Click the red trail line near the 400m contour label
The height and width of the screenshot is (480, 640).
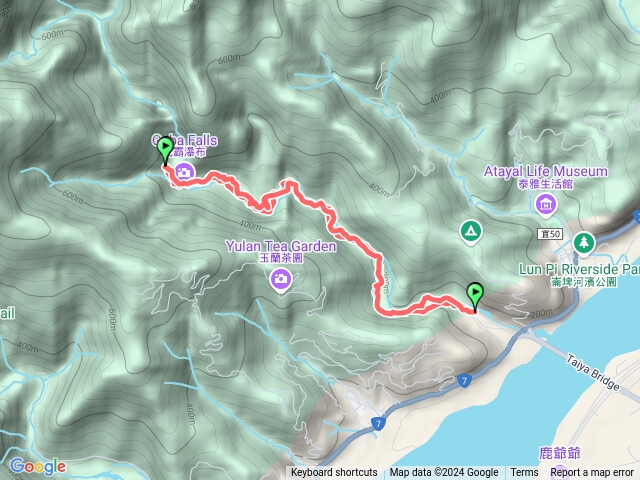pyautogui.click(x=261, y=206)
